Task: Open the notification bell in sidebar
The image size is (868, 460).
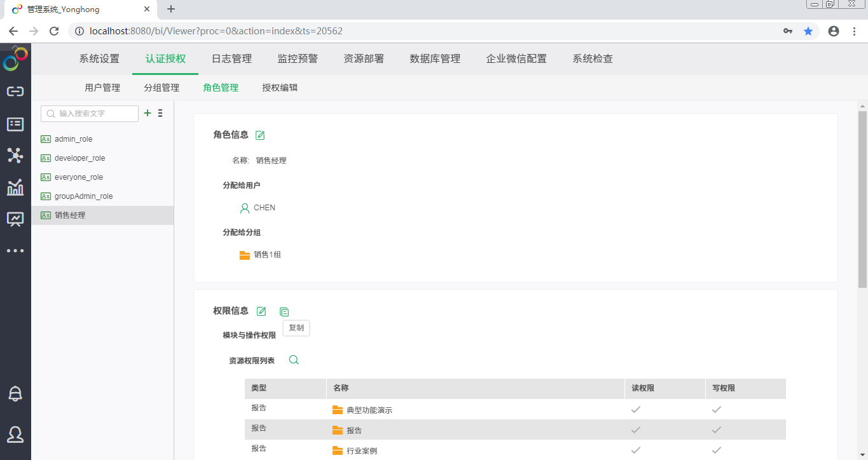Action: point(15,393)
